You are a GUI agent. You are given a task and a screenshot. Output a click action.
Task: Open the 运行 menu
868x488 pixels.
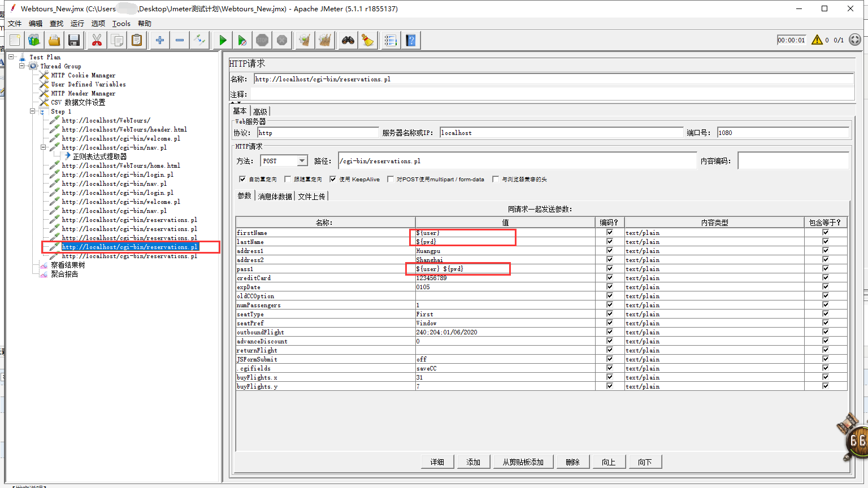(77, 23)
